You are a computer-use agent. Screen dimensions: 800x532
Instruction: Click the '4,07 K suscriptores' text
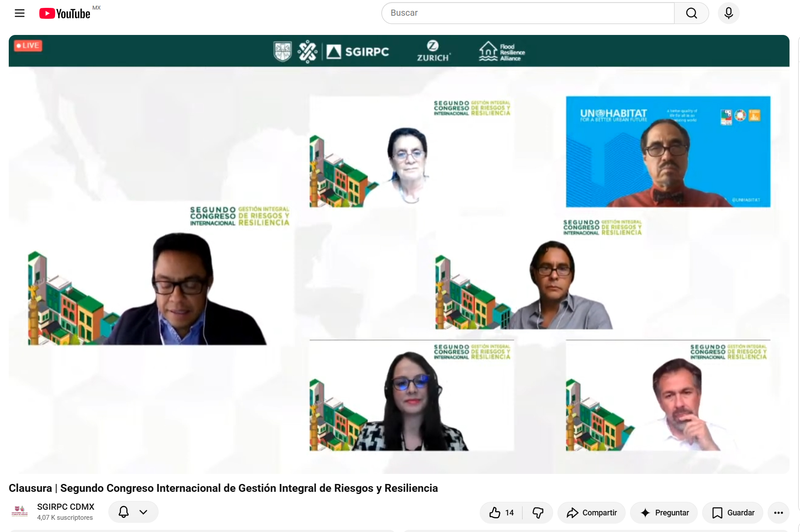point(65,518)
